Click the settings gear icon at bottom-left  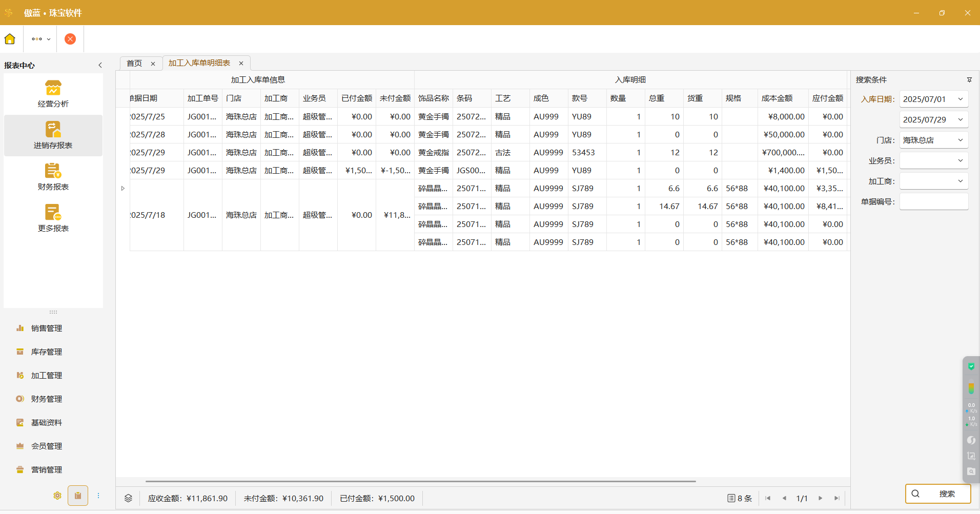click(57, 496)
